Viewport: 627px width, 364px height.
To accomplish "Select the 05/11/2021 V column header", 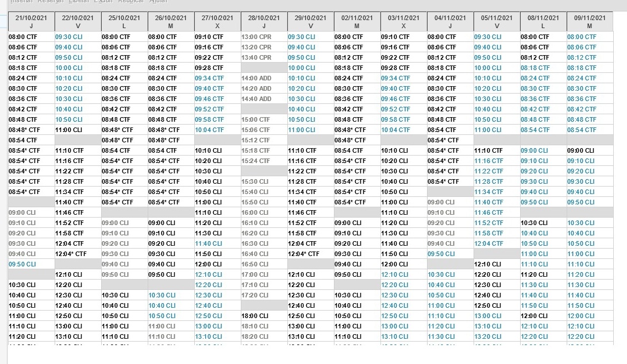I will click(x=497, y=22).
